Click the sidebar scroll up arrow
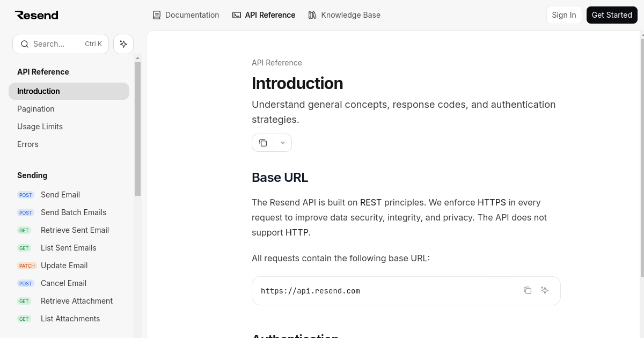The height and width of the screenshot is (338, 644). pos(137,58)
